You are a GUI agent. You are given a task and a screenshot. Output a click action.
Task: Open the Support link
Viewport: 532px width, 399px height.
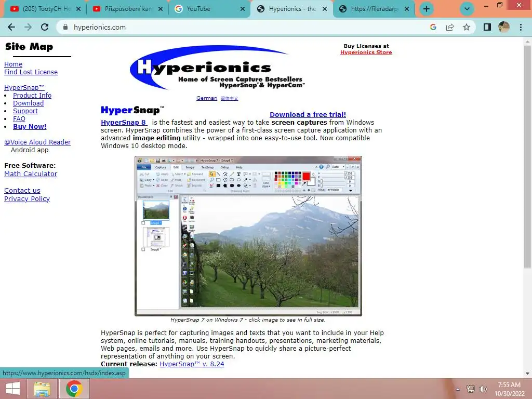25,111
